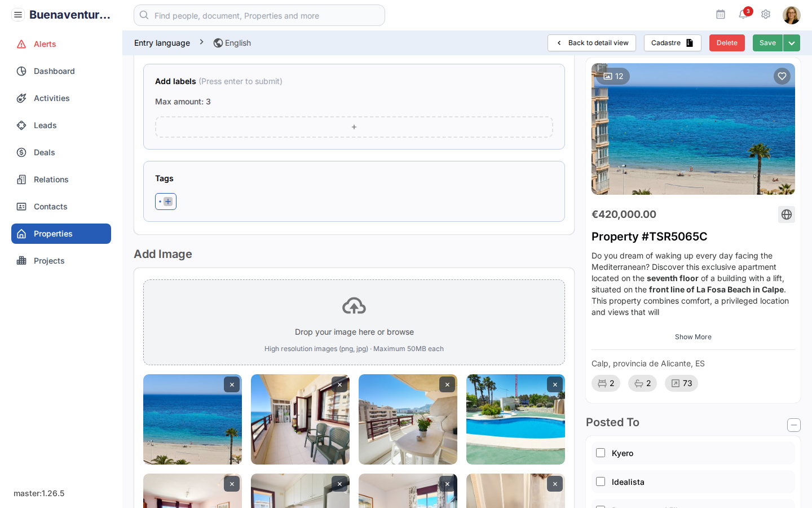
Task: Click Show More description link
Action: coord(693,337)
